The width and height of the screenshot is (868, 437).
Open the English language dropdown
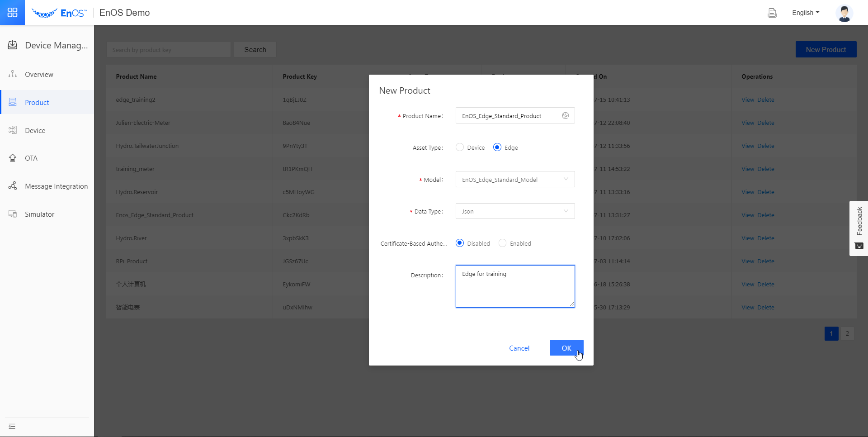[x=806, y=13]
